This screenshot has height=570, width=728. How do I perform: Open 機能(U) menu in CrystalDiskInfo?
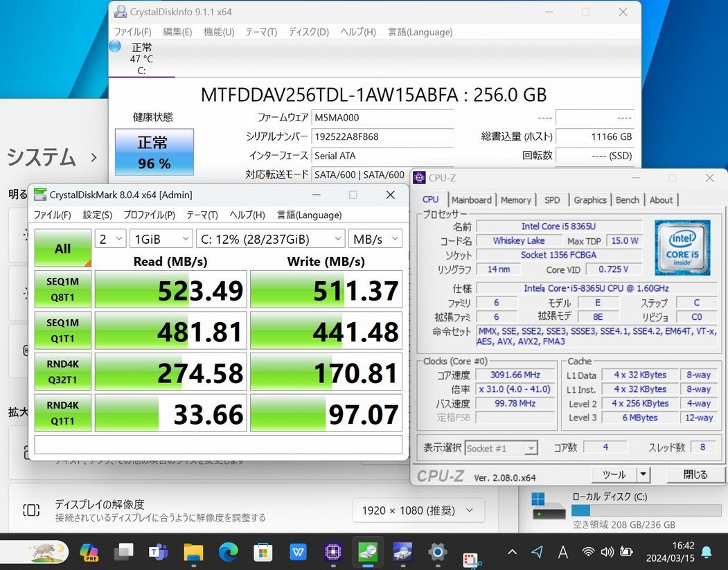pyautogui.click(x=219, y=32)
